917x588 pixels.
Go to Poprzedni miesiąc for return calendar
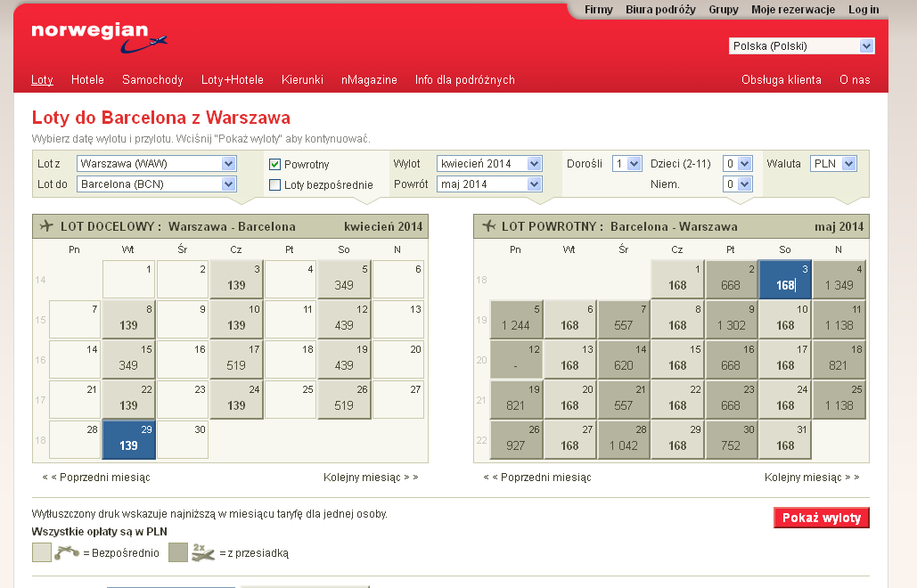[537, 477]
